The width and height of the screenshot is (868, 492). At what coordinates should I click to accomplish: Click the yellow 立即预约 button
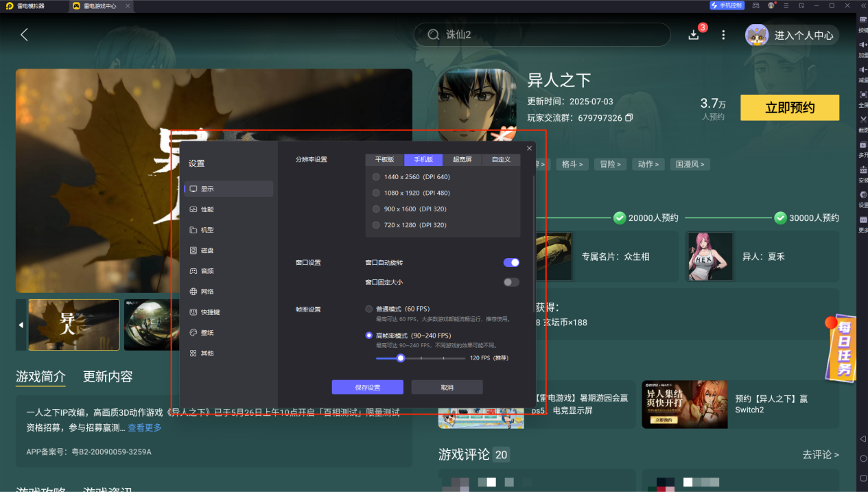coord(790,108)
